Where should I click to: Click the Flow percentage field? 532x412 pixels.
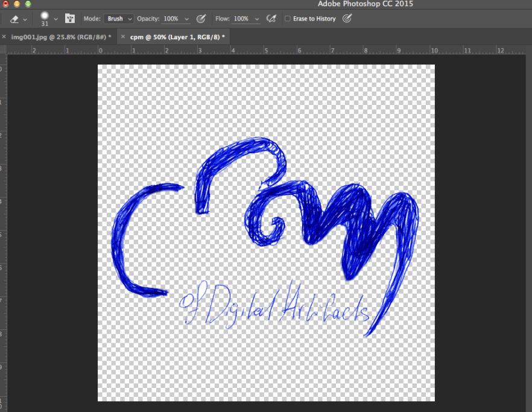241,19
